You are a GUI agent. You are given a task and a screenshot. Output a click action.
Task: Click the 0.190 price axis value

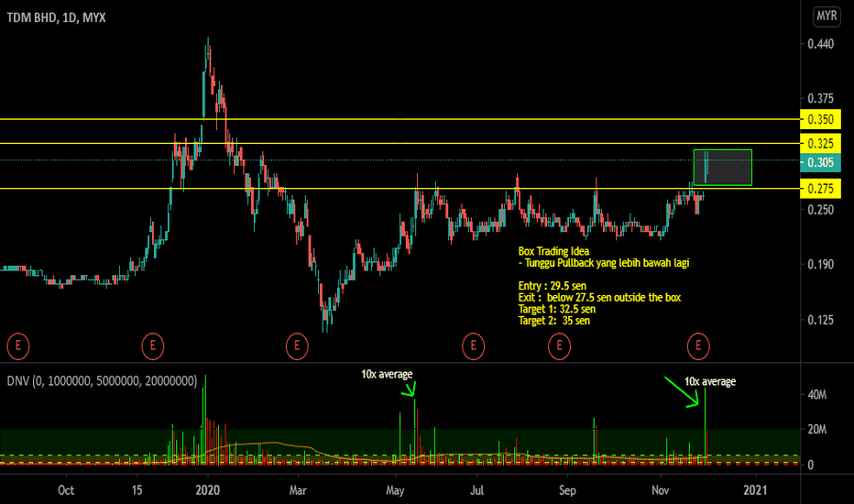pyautogui.click(x=820, y=264)
